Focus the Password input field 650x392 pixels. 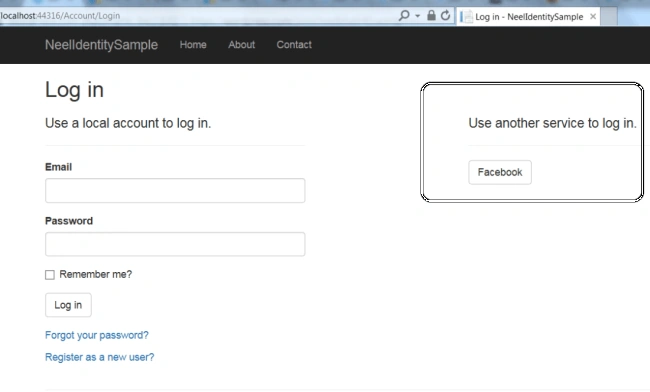pyautogui.click(x=175, y=244)
